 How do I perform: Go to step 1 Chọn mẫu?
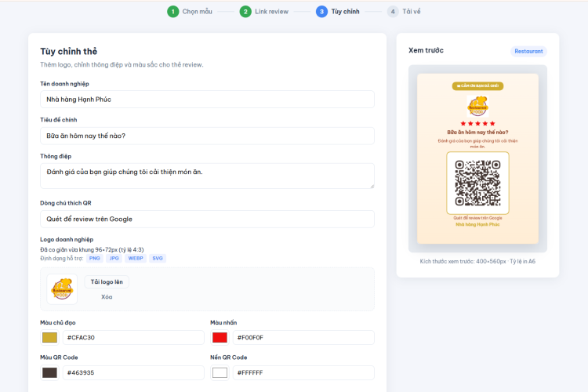point(190,12)
